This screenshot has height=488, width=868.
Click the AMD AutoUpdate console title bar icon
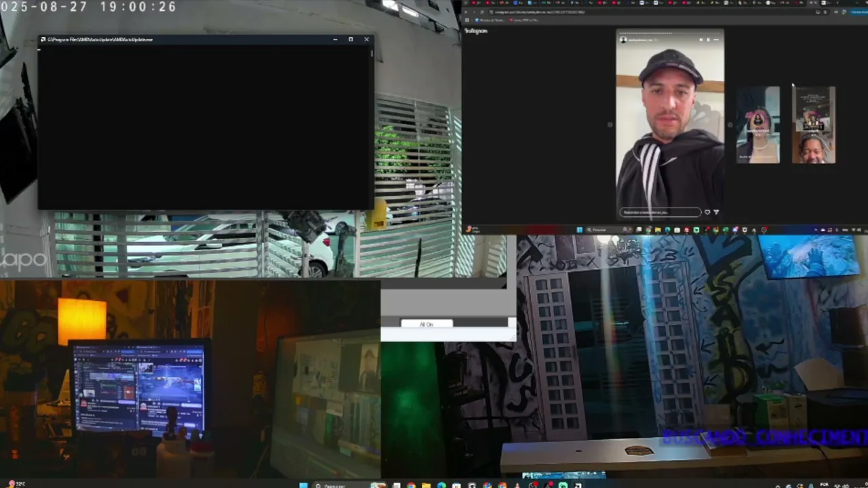[x=42, y=39]
